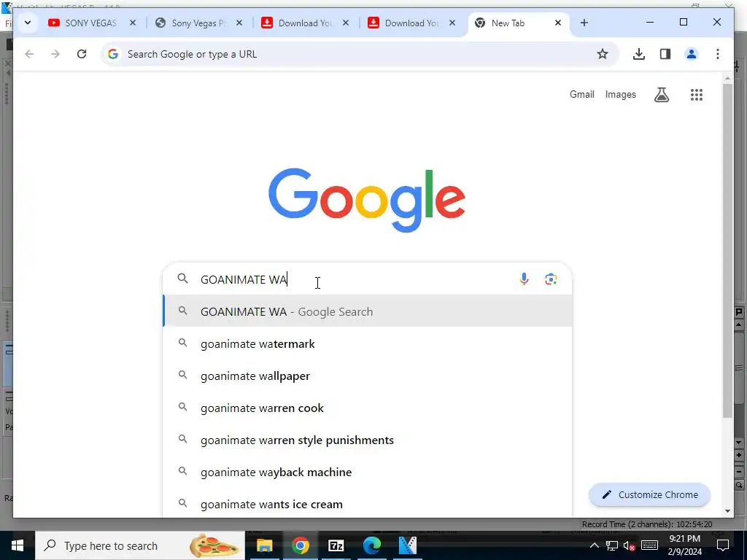Open 7-Zip from the taskbar
The width and height of the screenshot is (747, 560).
click(x=336, y=545)
